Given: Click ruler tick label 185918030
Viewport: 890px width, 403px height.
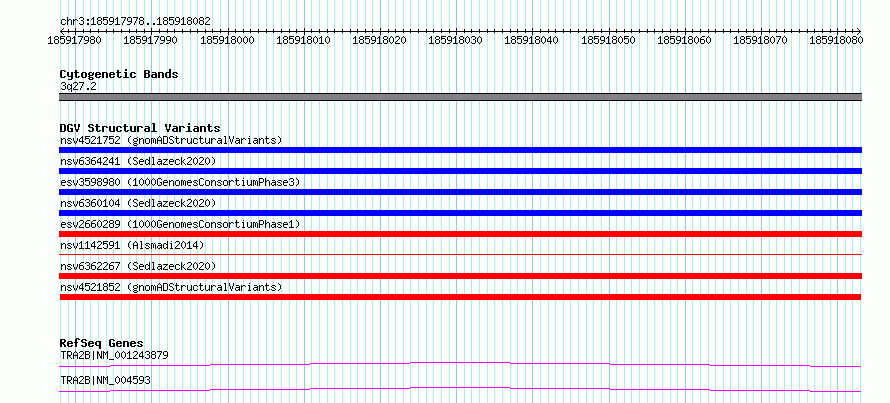Looking at the screenshot, I should coord(455,40).
